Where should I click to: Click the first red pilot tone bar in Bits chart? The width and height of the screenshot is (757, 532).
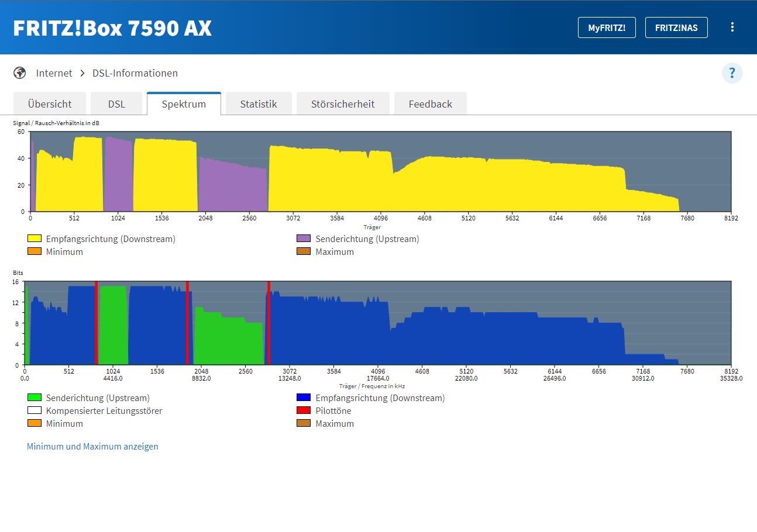(x=96, y=323)
